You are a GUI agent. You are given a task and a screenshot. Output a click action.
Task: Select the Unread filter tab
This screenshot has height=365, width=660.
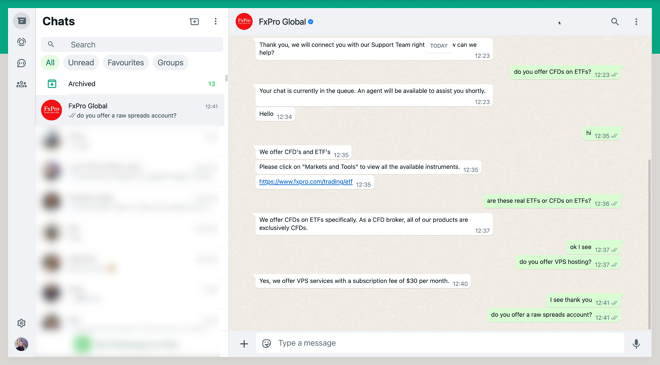pyautogui.click(x=81, y=63)
